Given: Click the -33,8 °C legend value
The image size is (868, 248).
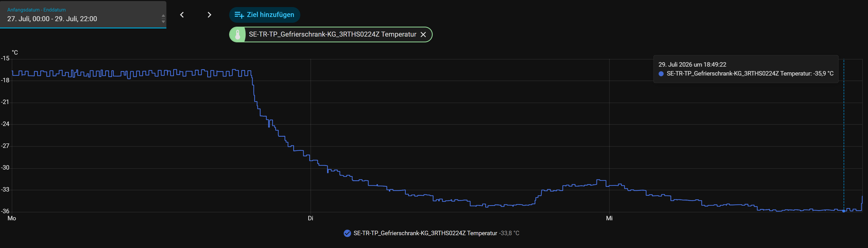Looking at the screenshot, I should [x=509, y=233].
